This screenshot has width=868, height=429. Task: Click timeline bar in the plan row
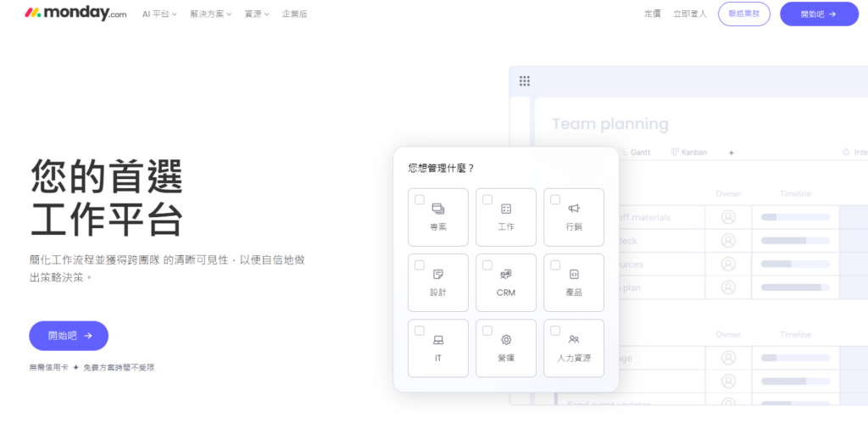pos(795,287)
